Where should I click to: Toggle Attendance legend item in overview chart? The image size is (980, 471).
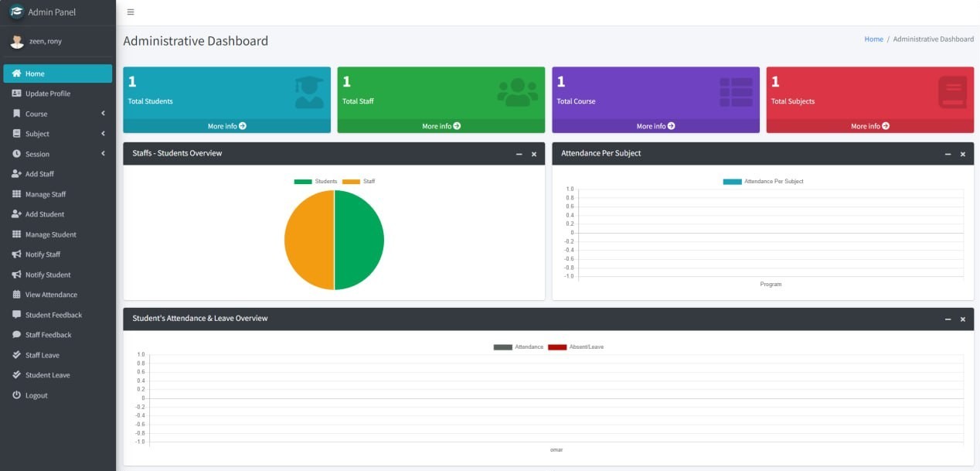519,346
